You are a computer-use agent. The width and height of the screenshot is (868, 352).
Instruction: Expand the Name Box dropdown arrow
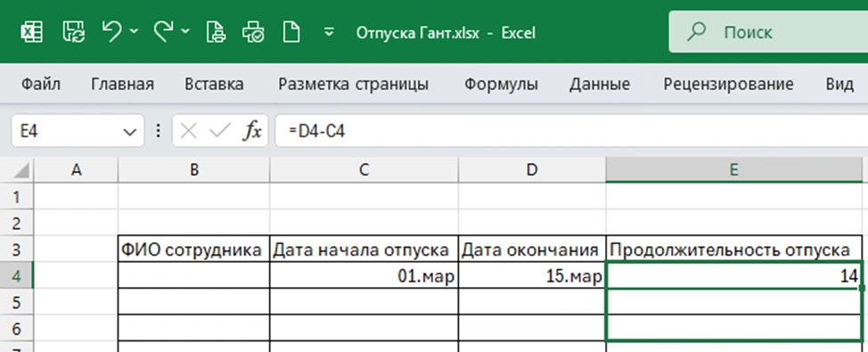pos(129,132)
